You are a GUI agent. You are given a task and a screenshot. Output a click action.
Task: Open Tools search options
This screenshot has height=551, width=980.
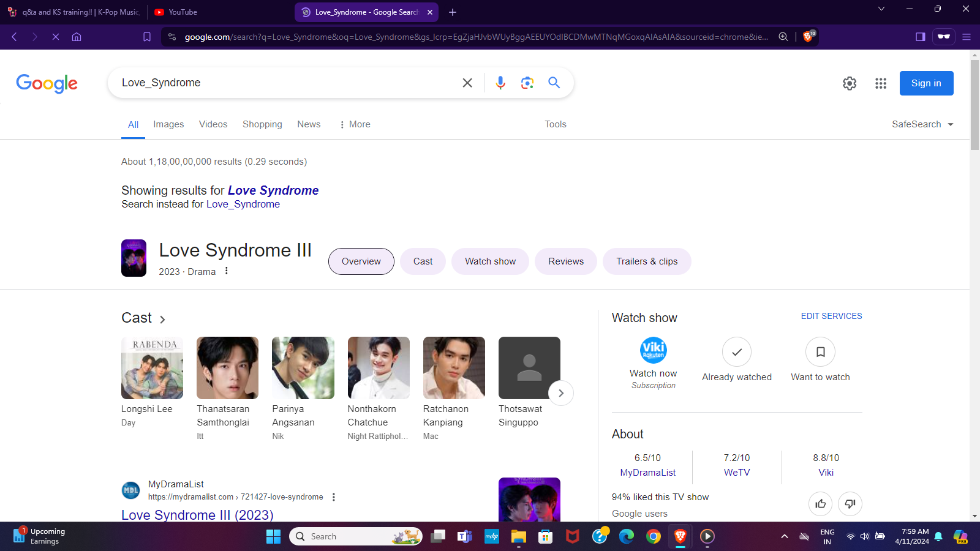coord(556,124)
